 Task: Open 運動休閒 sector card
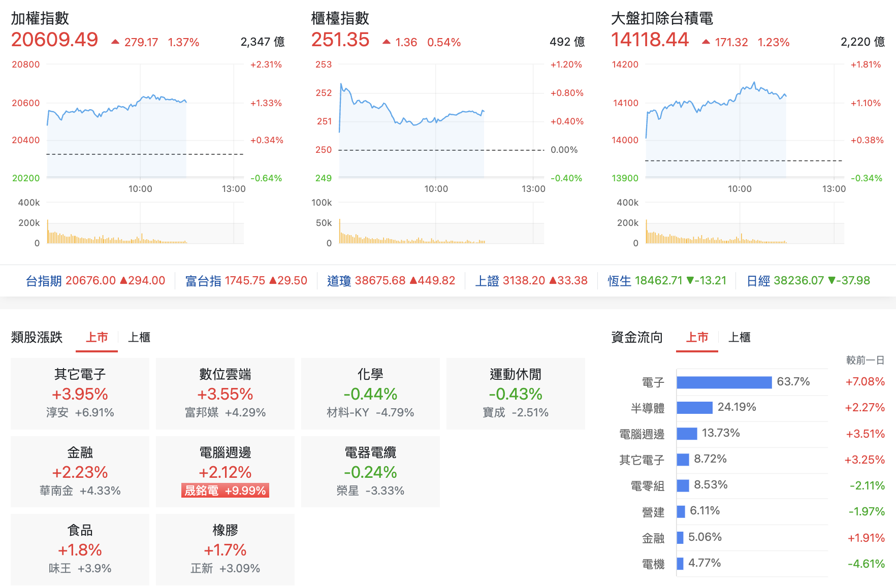pyautogui.click(x=516, y=394)
